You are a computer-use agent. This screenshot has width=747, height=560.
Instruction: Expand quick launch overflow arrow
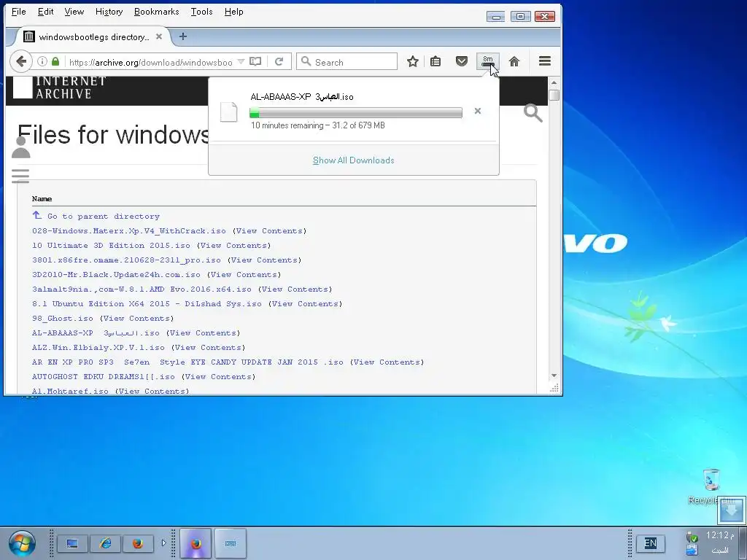tap(164, 542)
